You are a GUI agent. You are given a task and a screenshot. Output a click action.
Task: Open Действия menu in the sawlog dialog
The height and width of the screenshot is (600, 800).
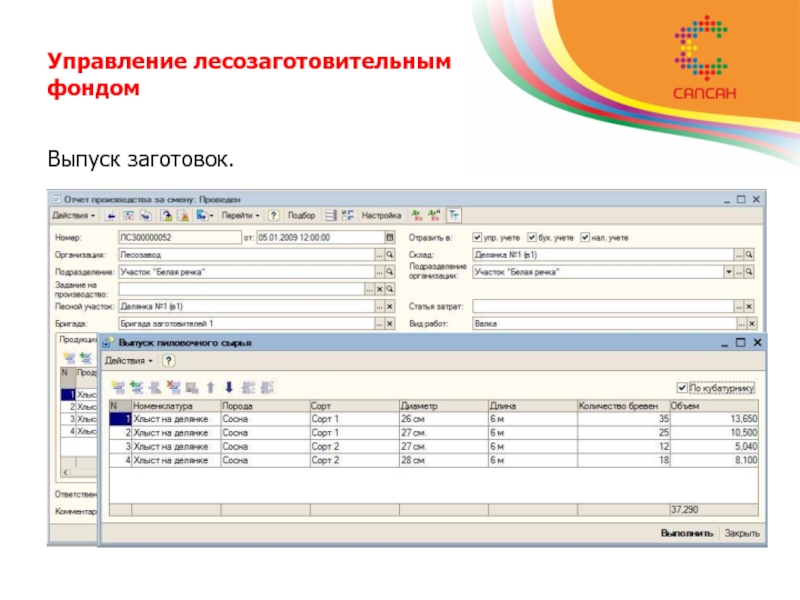[x=130, y=360]
